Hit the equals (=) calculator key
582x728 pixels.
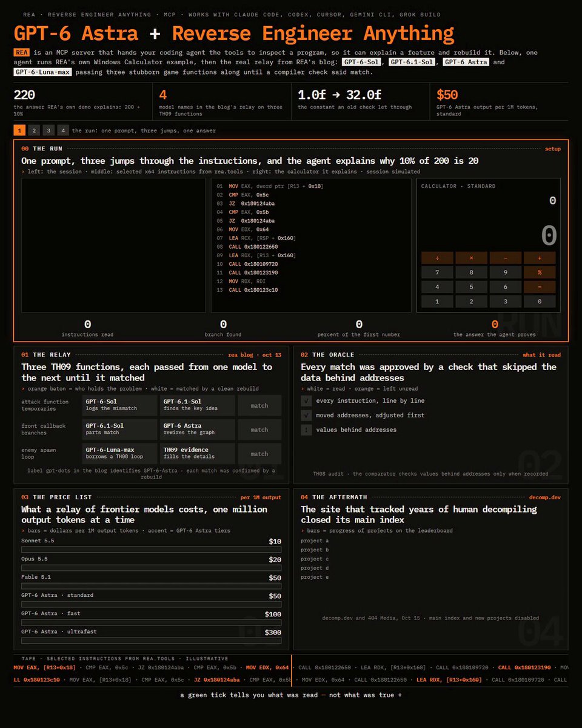tap(540, 287)
